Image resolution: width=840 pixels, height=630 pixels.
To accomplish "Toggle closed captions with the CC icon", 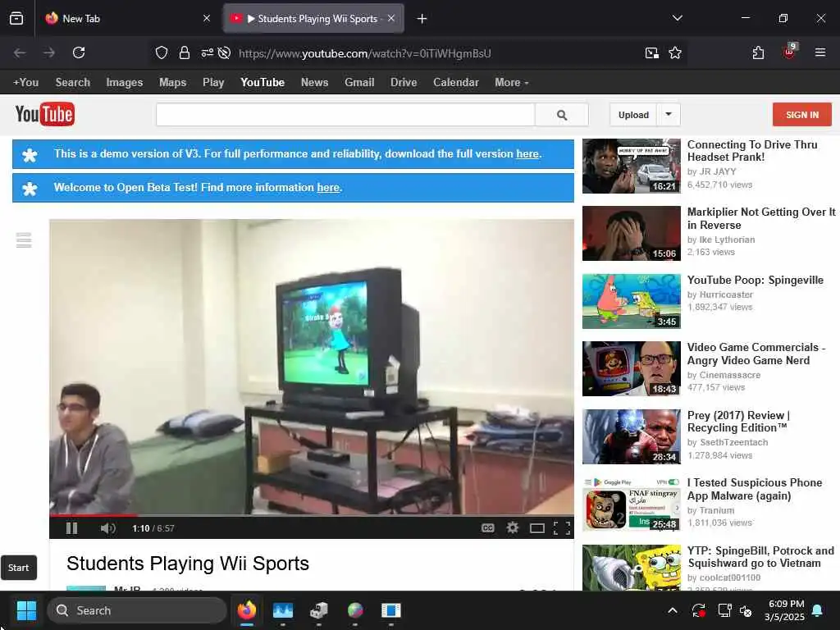I will pyautogui.click(x=487, y=528).
